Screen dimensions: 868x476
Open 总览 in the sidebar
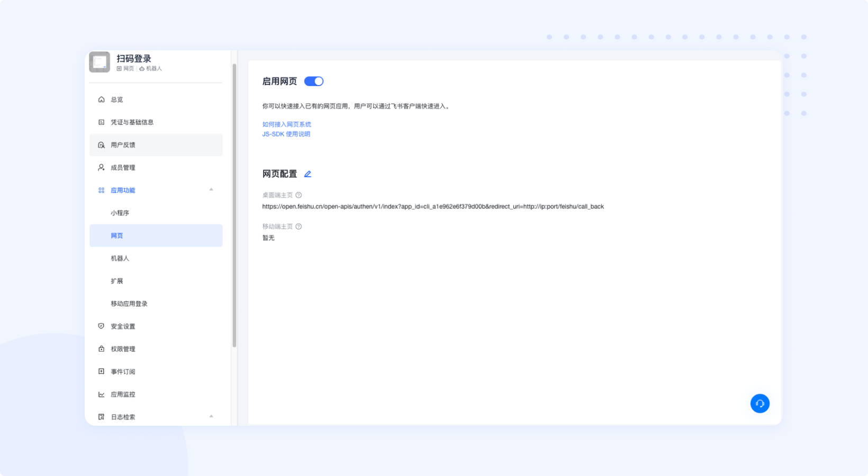click(156, 99)
